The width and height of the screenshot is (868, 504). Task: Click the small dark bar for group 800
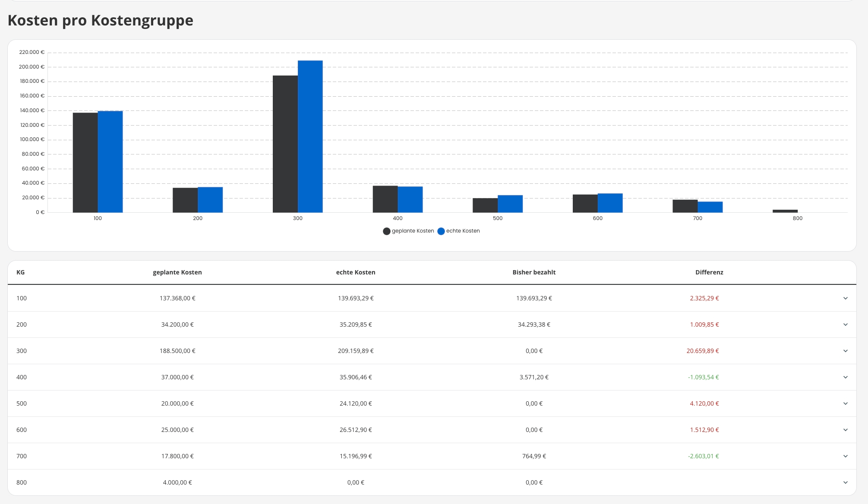(x=785, y=211)
